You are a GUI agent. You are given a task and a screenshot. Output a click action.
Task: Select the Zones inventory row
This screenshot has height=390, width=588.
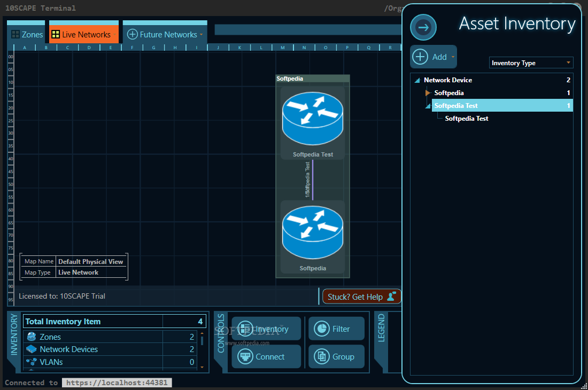110,337
